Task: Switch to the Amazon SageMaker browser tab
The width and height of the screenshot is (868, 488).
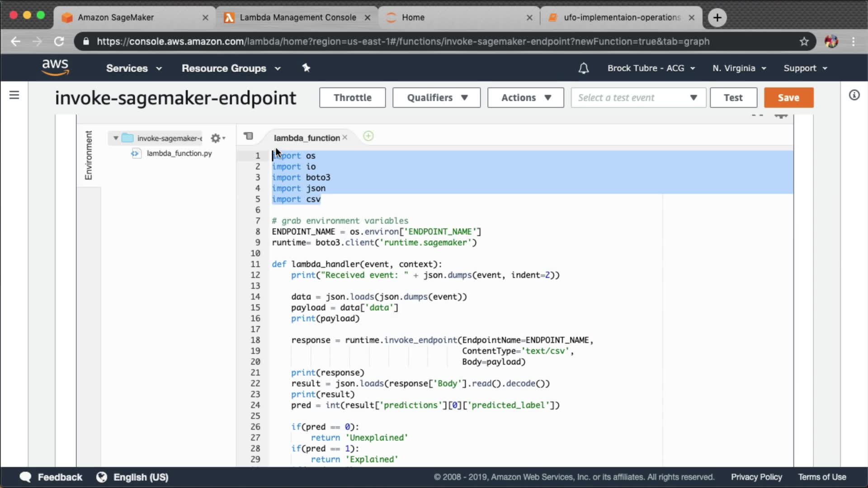Action: [x=116, y=17]
